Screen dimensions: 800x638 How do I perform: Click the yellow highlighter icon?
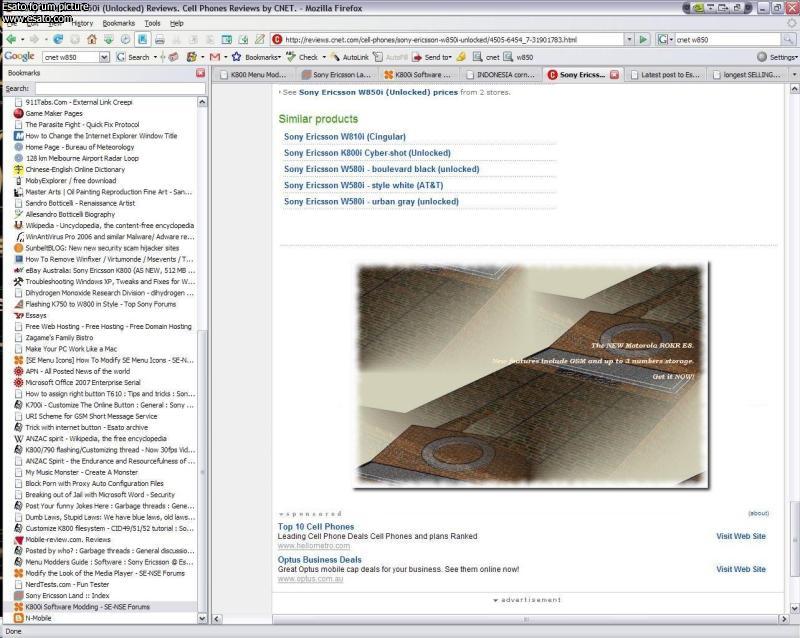pos(461,57)
